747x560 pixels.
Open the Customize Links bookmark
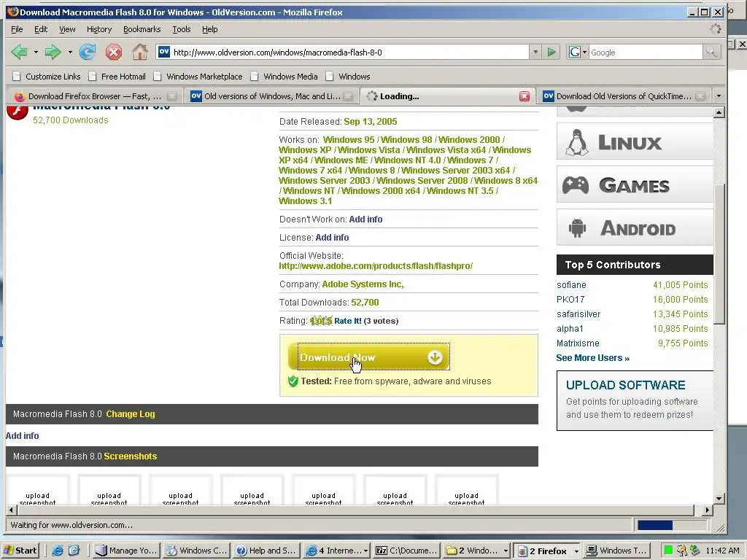[47, 76]
